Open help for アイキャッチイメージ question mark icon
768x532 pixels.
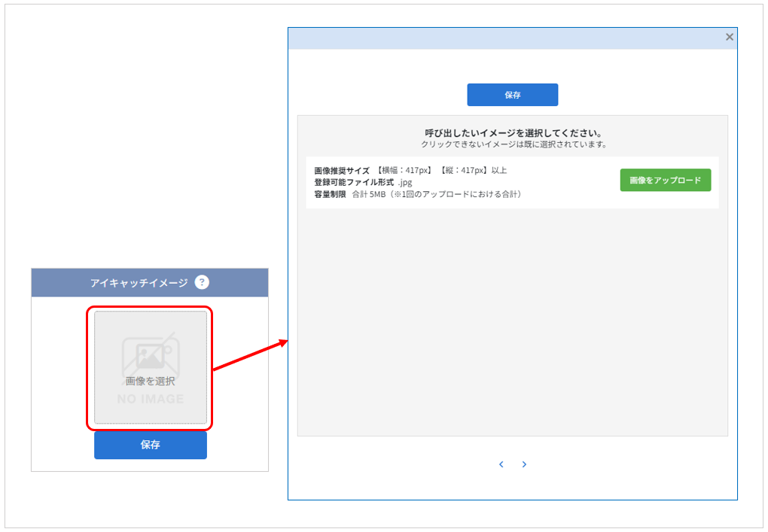(x=201, y=282)
